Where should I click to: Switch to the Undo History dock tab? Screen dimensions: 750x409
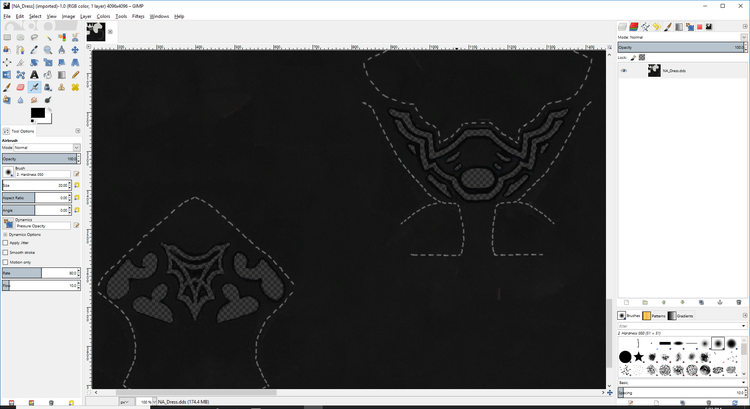tap(656, 27)
